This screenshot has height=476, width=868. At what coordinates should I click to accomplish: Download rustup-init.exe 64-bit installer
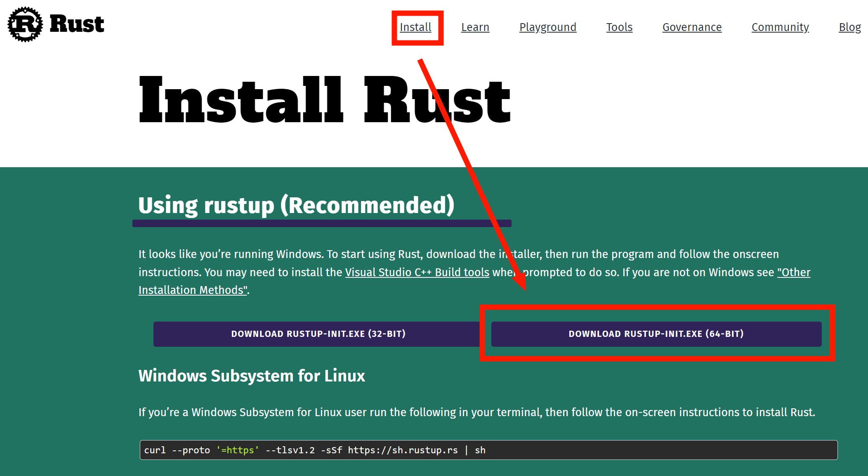[656, 334]
